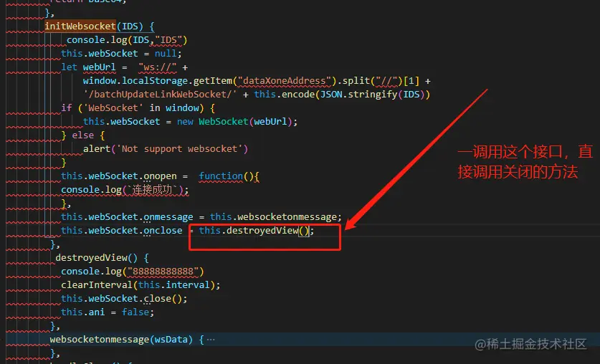This screenshot has height=364, width=600.
Task: Click the destroyedView method definition name
Action: (92, 258)
